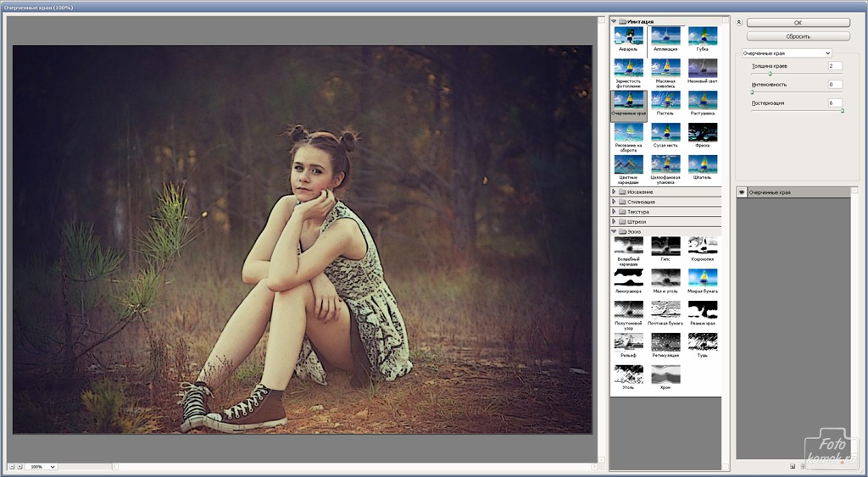Open the 100% zoom level dropdown
The width and height of the screenshot is (868, 477).
[x=42, y=467]
